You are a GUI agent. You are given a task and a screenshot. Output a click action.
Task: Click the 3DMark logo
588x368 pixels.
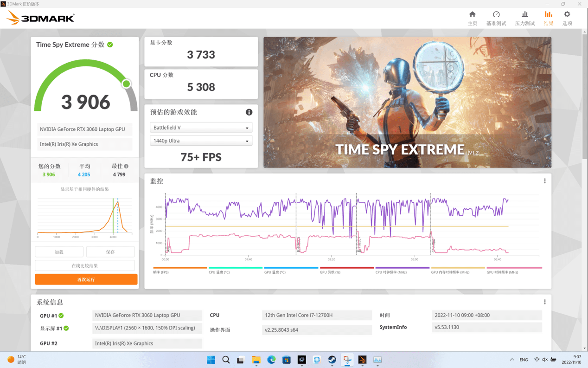tap(40, 18)
